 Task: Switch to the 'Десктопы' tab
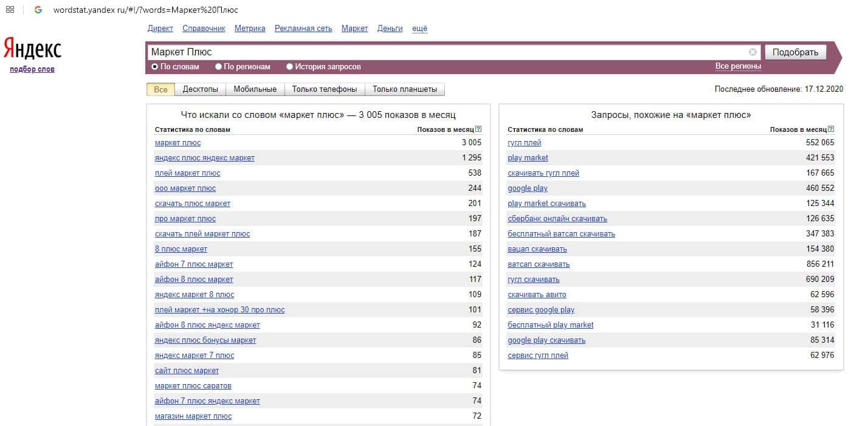(x=200, y=89)
